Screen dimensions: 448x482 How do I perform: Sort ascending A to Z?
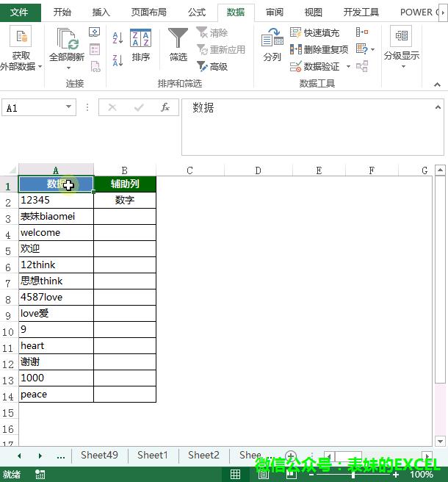tap(118, 37)
